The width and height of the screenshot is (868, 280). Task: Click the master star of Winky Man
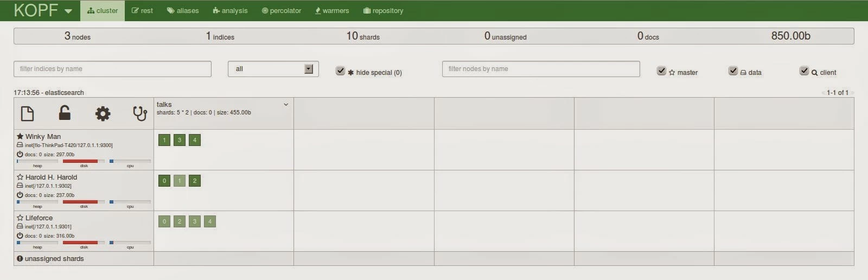point(20,136)
